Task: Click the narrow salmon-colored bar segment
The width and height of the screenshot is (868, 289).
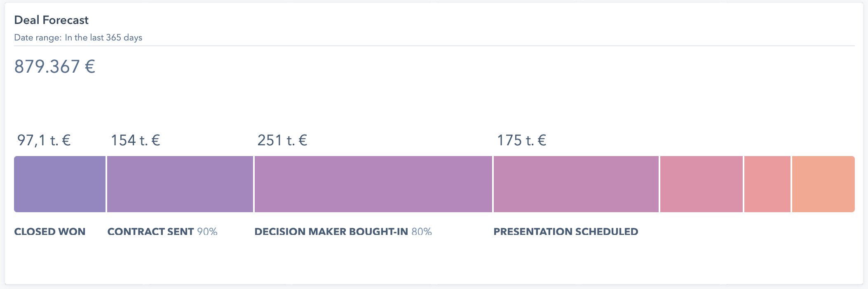Action: (x=767, y=184)
